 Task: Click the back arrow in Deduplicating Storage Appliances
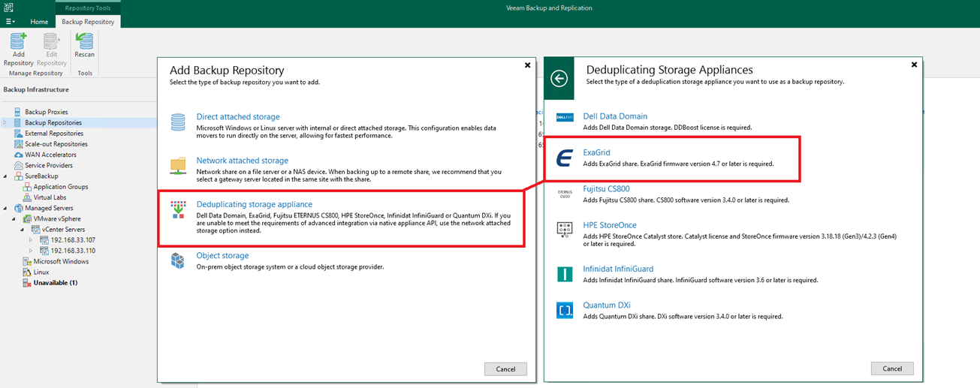point(559,79)
